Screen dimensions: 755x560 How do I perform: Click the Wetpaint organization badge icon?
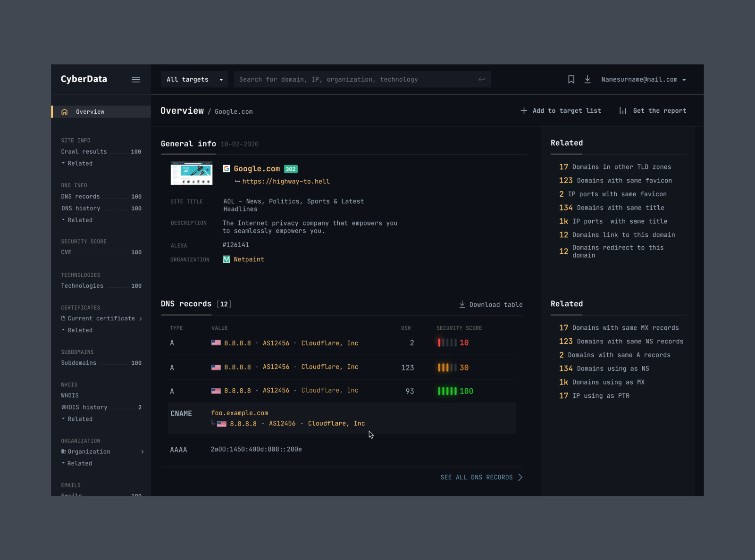[226, 259]
